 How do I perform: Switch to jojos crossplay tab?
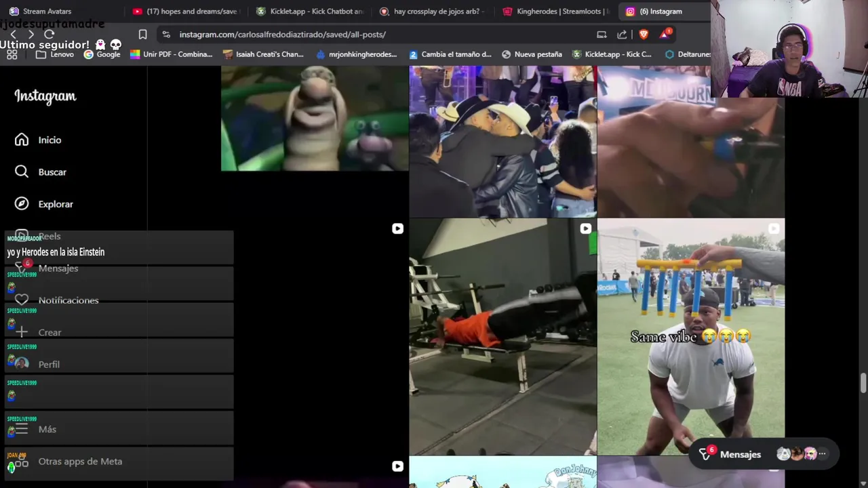pyautogui.click(x=431, y=11)
